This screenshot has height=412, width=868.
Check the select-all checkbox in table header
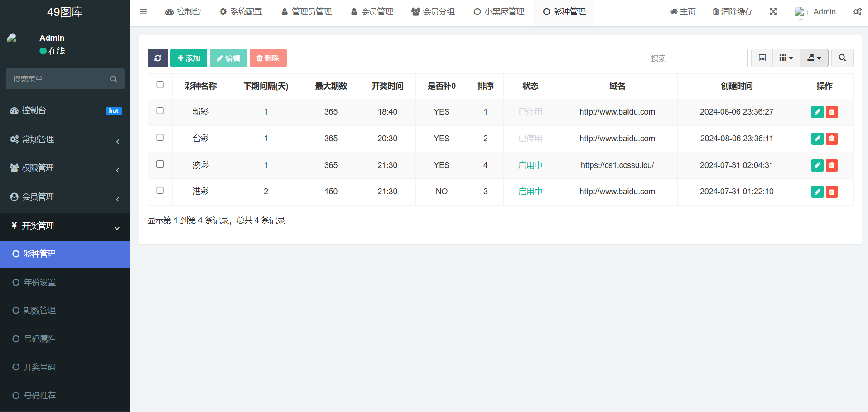(x=160, y=85)
